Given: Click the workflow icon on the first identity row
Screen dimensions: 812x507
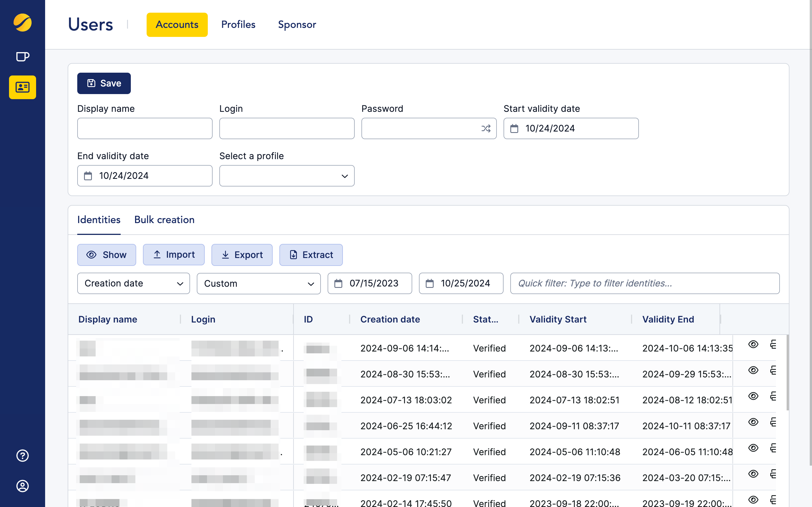Looking at the screenshot, I should pos(773,344).
